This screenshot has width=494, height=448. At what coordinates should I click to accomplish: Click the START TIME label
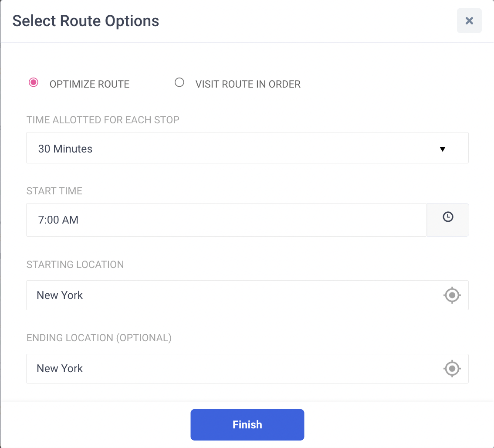54,191
